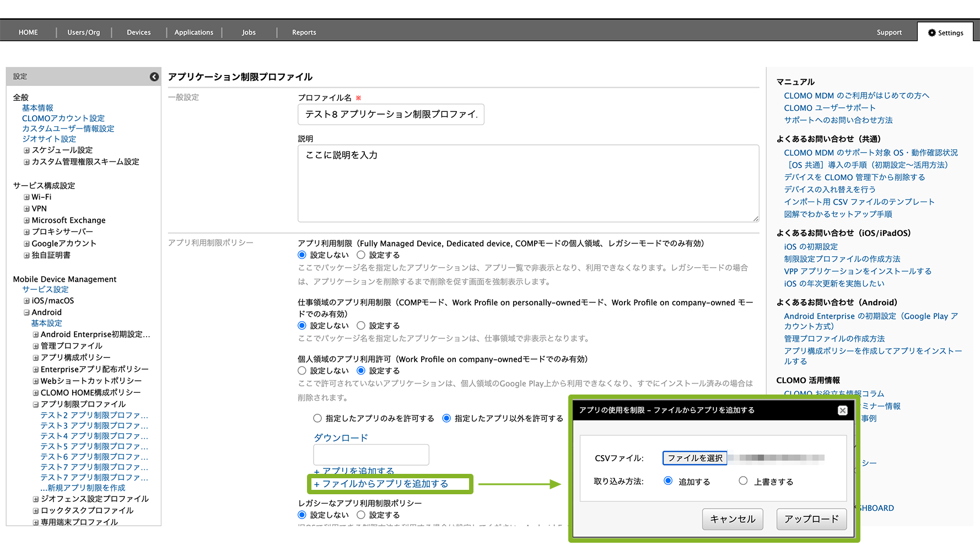980x551 pixels.
Task: Collapse アプリ制限プロファイル minus icon
Action: coord(35,404)
